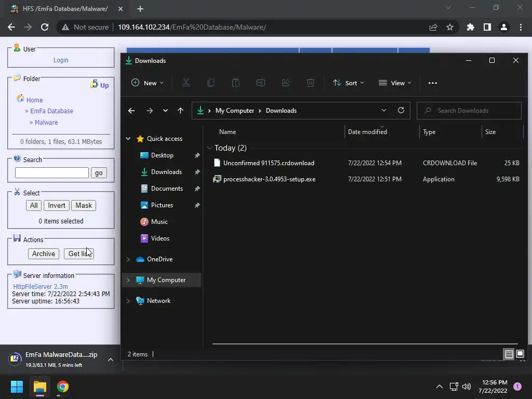Viewport: 532px width, 399px height.
Task: Refresh the Downloads folder view
Action: click(401, 111)
